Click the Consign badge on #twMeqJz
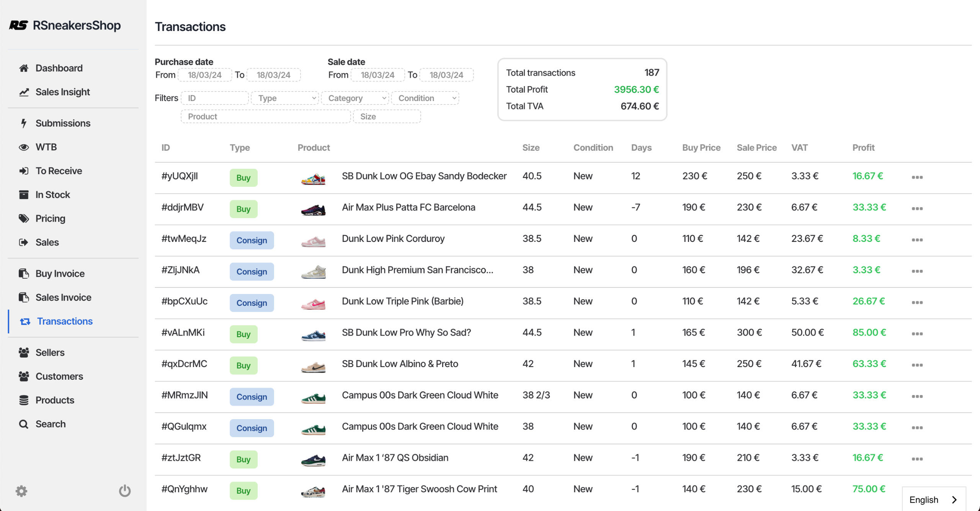This screenshot has width=980, height=511. 252,240
